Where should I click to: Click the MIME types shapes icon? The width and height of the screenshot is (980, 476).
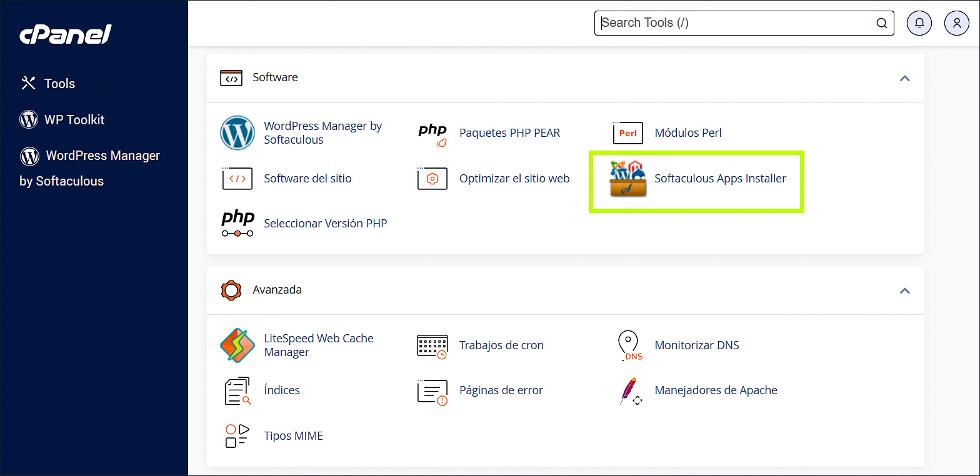[237, 435]
